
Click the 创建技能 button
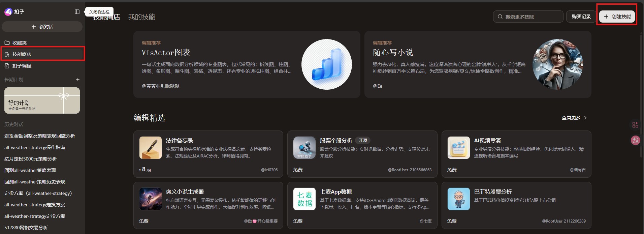(617, 17)
